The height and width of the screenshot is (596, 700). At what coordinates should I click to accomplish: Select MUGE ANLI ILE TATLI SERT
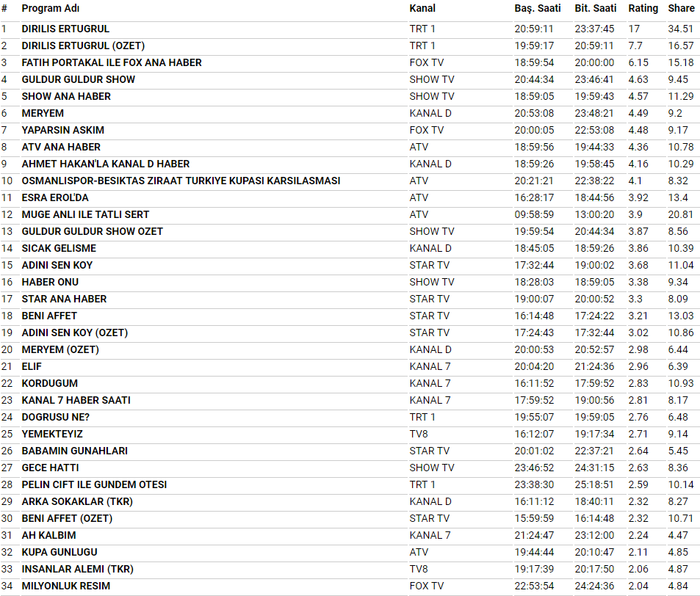(x=85, y=214)
